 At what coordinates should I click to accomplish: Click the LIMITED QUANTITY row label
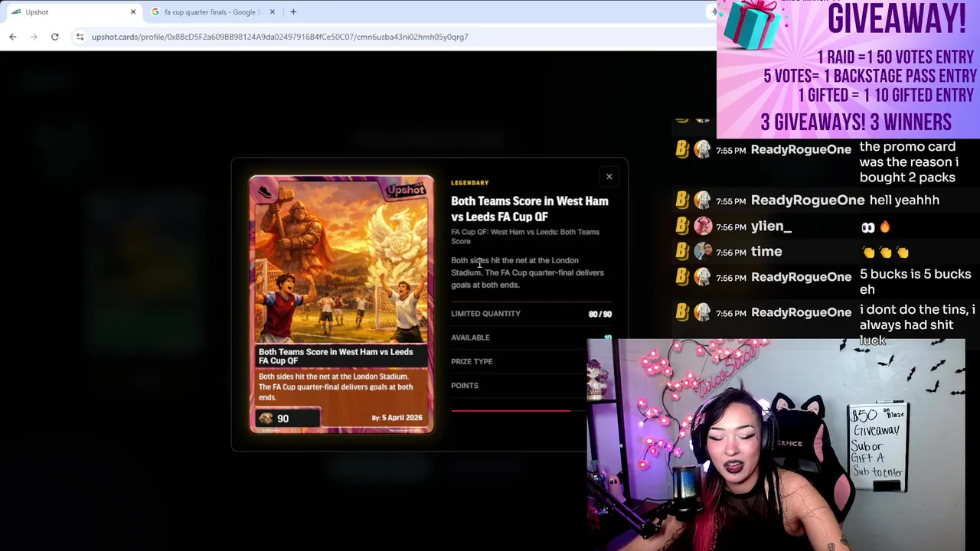click(485, 314)
